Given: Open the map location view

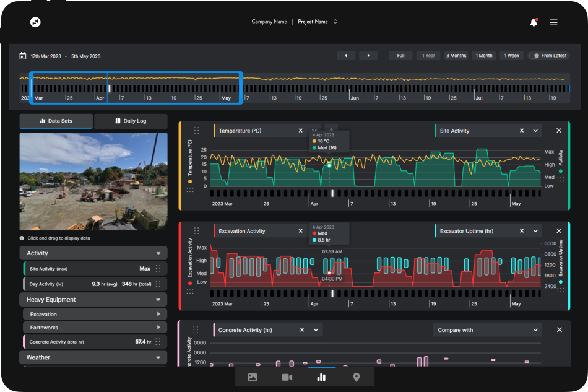Looking at the screenshot, I should (356, 376).
